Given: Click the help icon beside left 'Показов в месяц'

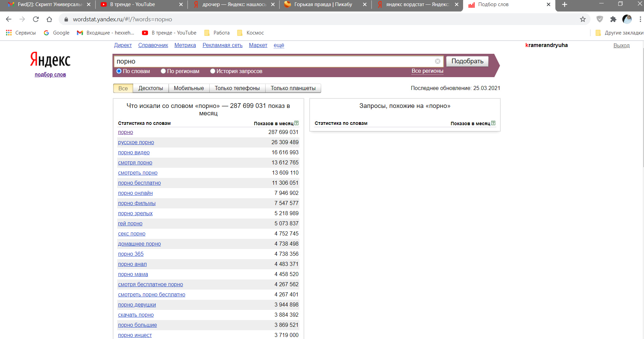Looking at the screenshot, I should pyautogui.click(x=296, y=123).
